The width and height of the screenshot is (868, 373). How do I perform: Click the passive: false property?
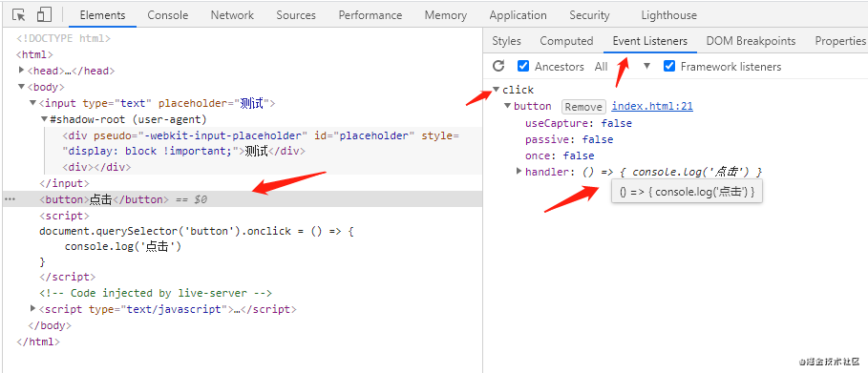point(569,139)
